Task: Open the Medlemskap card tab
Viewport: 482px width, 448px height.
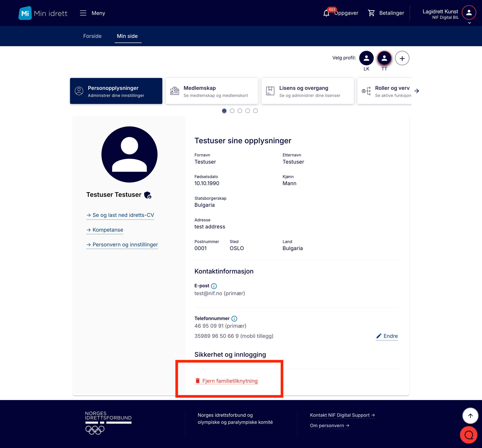Action: pos(212,91)
